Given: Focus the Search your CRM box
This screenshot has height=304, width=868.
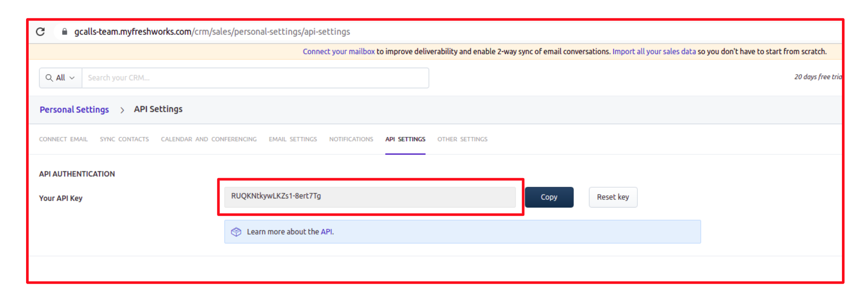Looking at the screenshot, I should click(x=255, y=78).
